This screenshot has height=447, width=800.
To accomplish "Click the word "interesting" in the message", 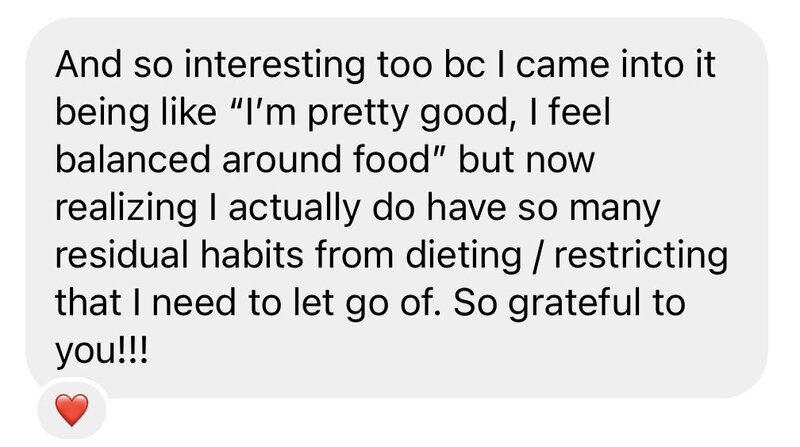I will [274, 65].
